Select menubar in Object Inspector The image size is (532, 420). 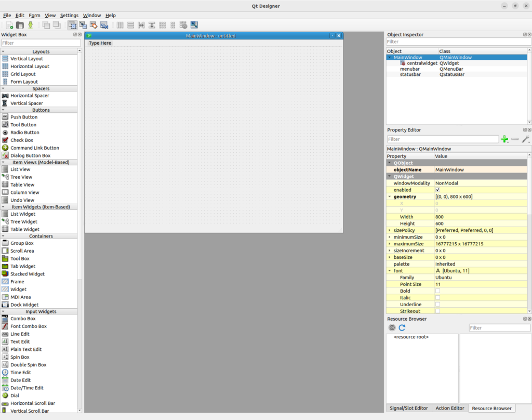(409, 69)
